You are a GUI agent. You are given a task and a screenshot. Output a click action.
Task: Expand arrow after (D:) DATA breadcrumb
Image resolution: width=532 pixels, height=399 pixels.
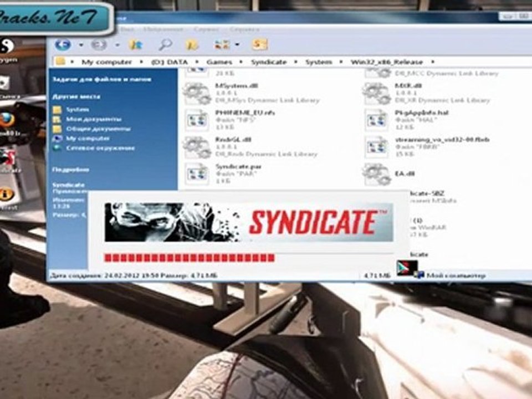click(x=197, y=62)
